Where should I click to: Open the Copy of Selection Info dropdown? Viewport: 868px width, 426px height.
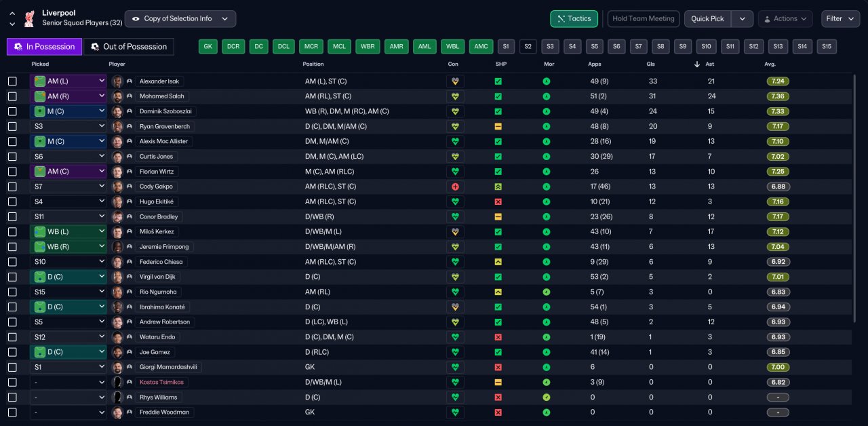coord(180,19)
